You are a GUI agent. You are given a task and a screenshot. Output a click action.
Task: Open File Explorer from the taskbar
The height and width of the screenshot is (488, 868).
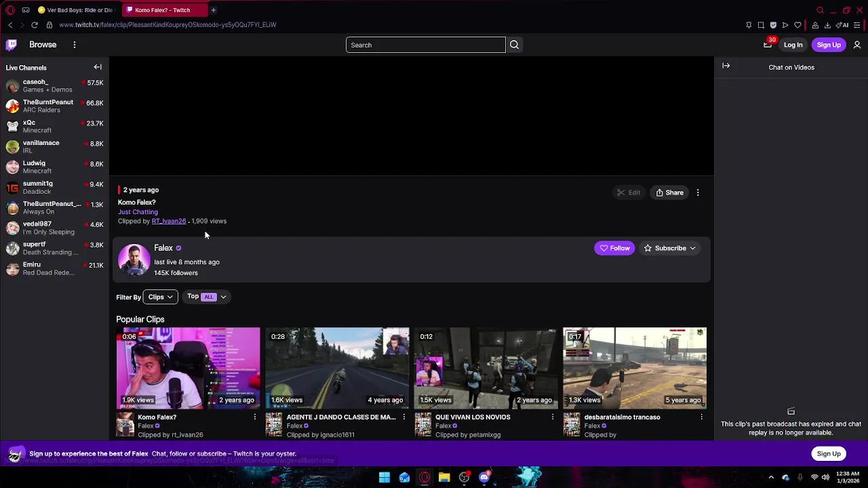click(x=444, y=477)
